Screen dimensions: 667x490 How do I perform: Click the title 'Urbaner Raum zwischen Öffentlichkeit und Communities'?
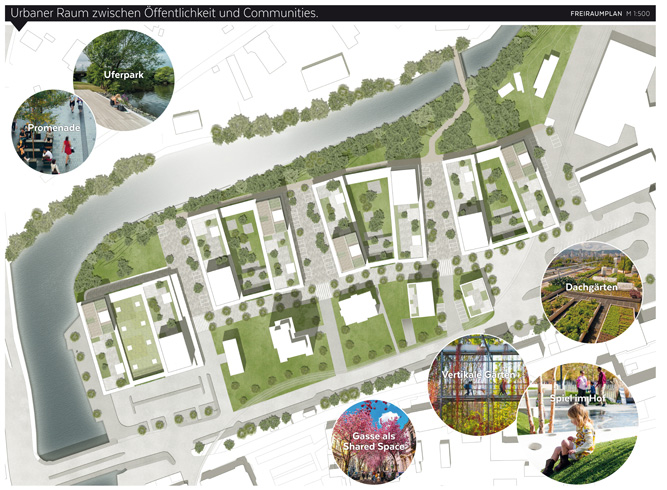point(166,13)
